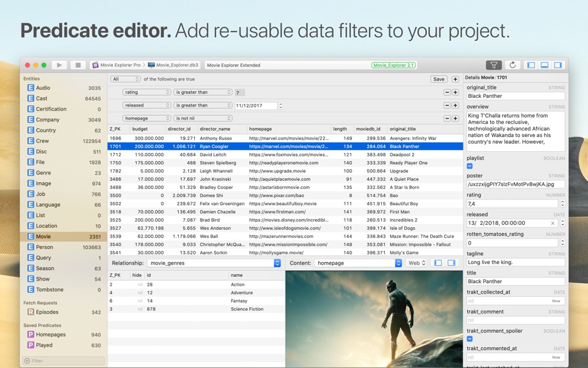Toggle the right details panel icon

click(558, 65)
